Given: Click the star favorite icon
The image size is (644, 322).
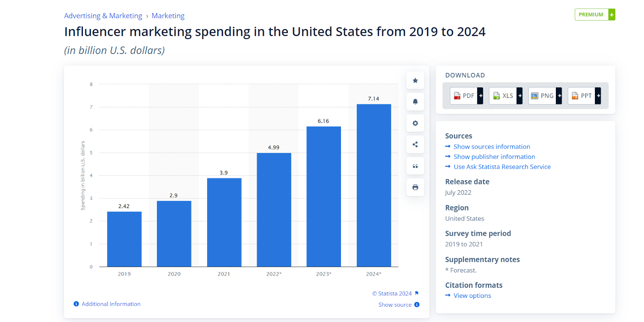Looking at the screenshot, I should (x=415, y=81).
